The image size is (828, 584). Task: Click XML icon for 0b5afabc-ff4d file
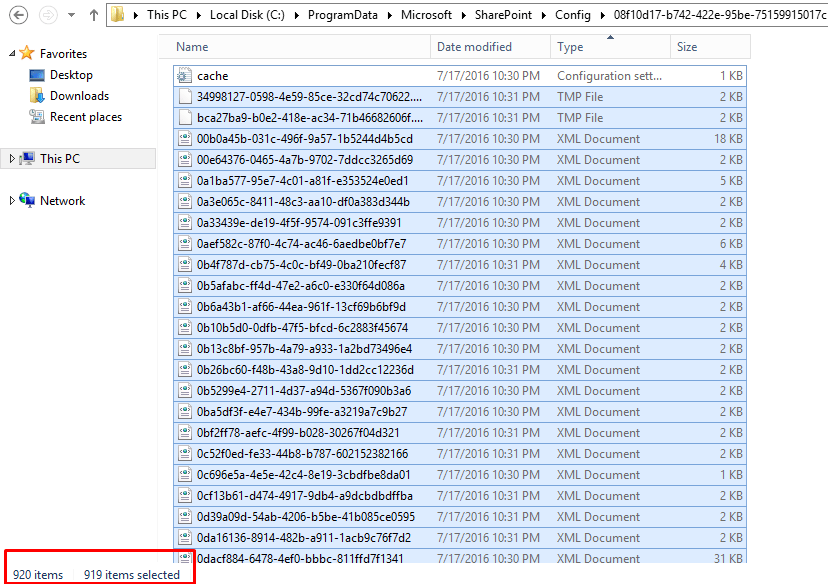184,286
